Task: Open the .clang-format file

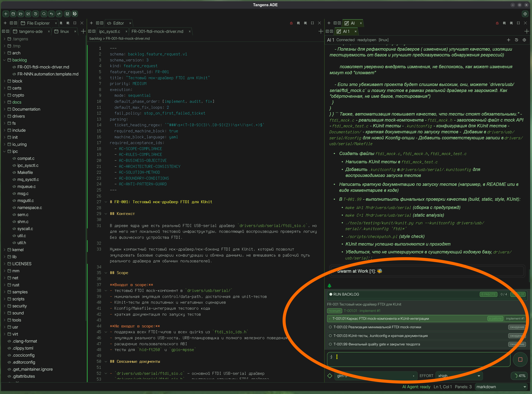Action: pos(25,341)
